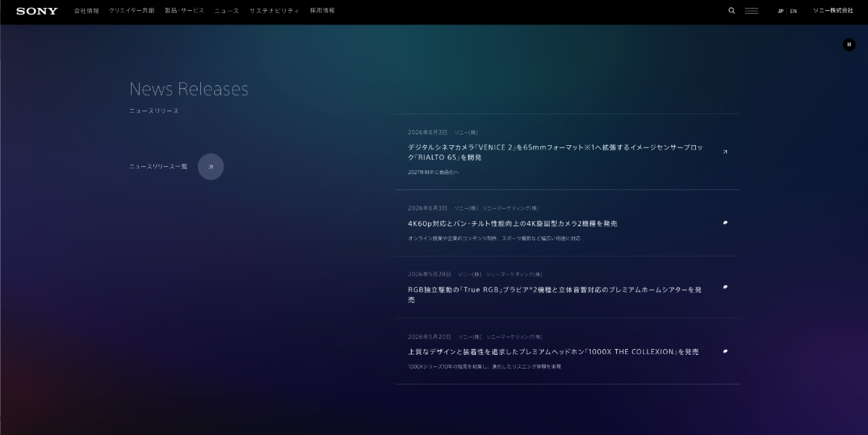Viewport: 868px width, 435px height.
Task: Click the new-window icon on True RGB row
Action: click(x=725, y=287)
